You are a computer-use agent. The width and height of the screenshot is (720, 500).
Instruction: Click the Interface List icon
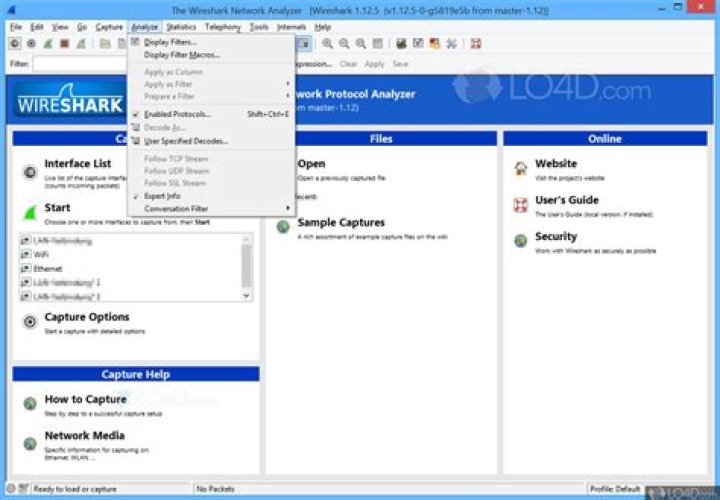(x=29, y=172)
